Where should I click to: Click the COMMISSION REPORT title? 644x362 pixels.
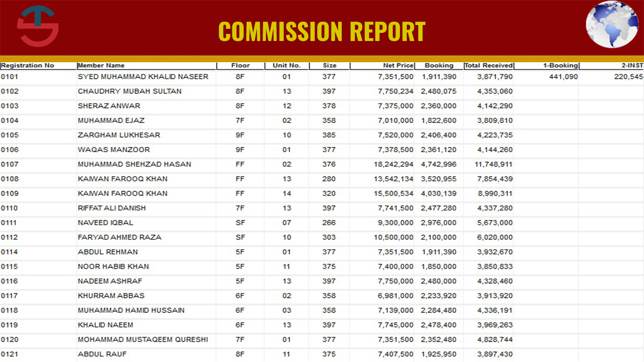point(322,32)
